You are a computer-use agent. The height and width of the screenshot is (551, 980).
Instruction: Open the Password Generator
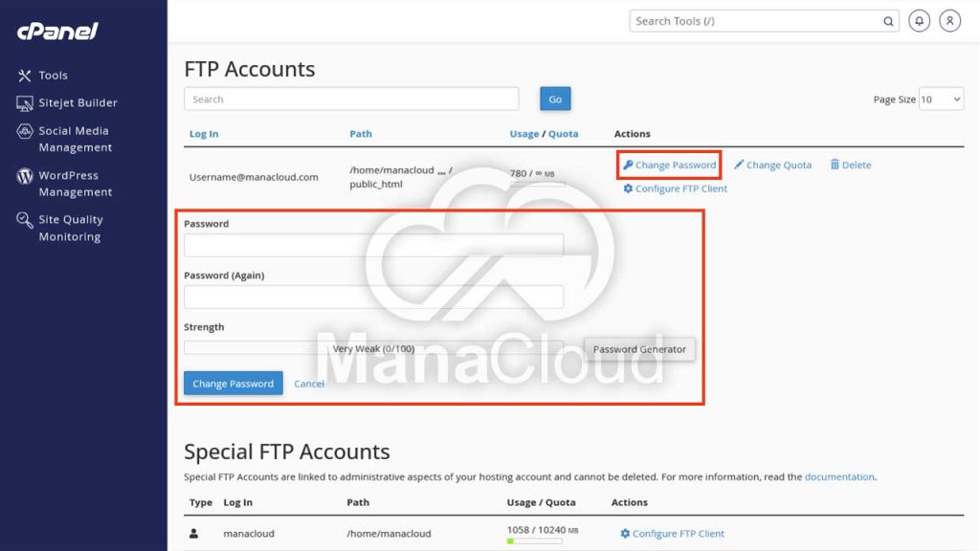pos(639,349)
